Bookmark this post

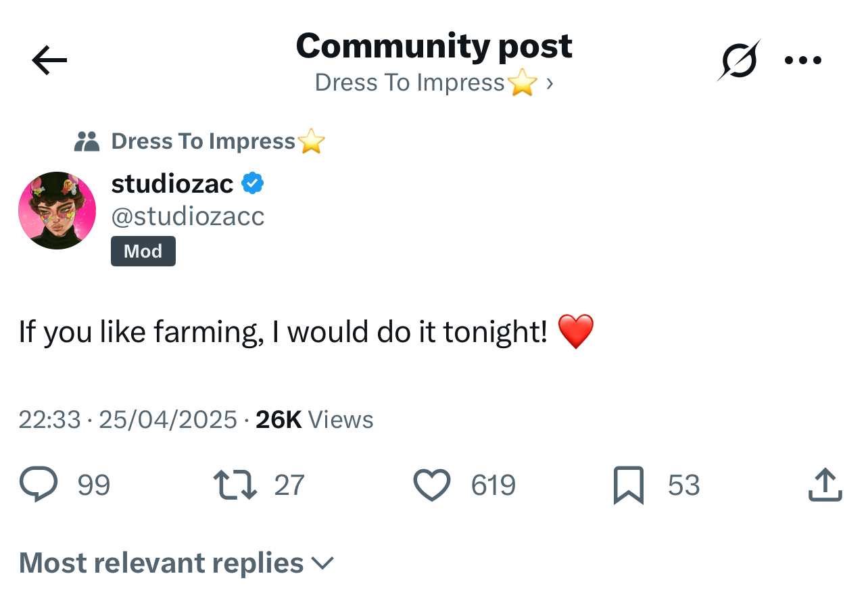point(628,484)
